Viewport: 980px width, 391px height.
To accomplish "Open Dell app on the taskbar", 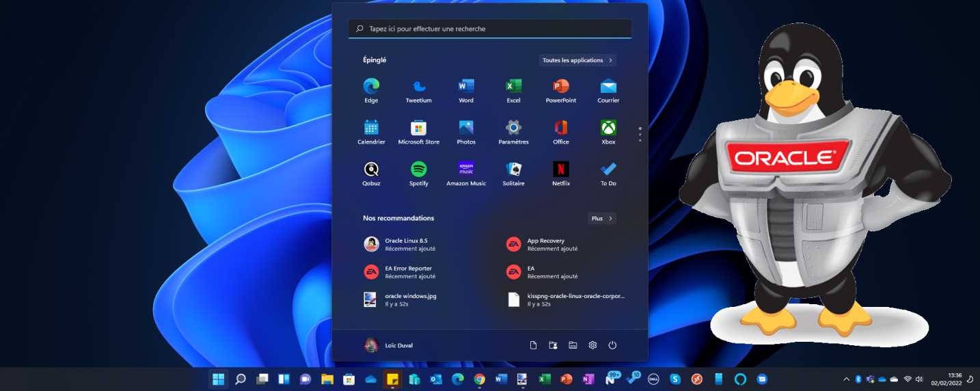I will pyautogui.click(x=653, y=379).
